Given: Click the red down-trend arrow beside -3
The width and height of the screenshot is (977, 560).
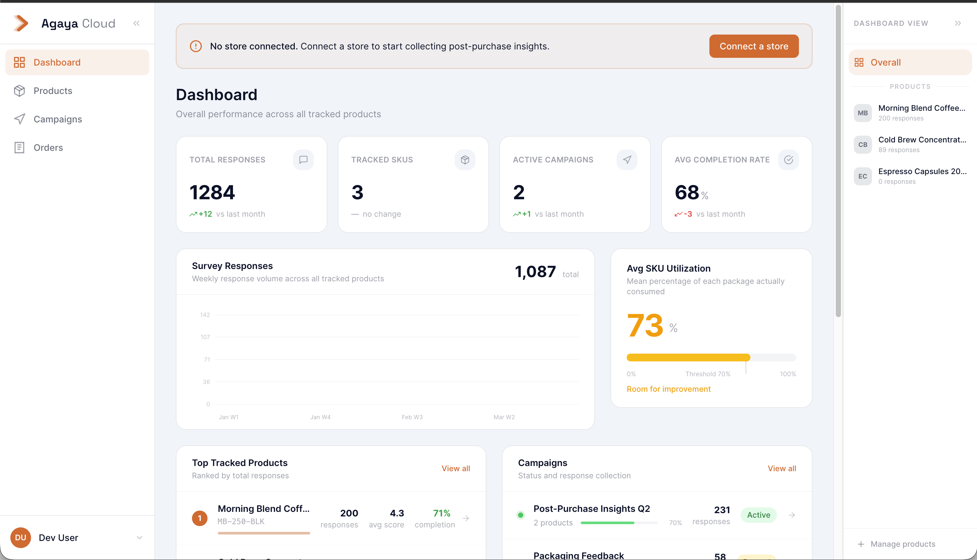Looking at the screenshot, I should pos(678,214).
